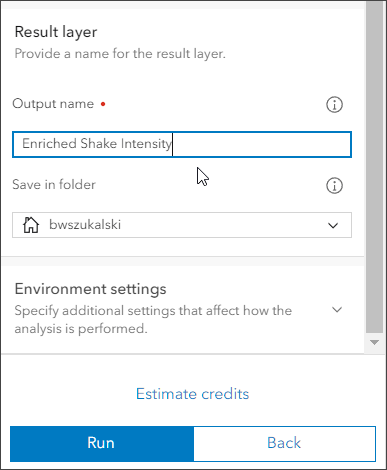
Task: Click the Save in folder label
Action: pos(54,185)
